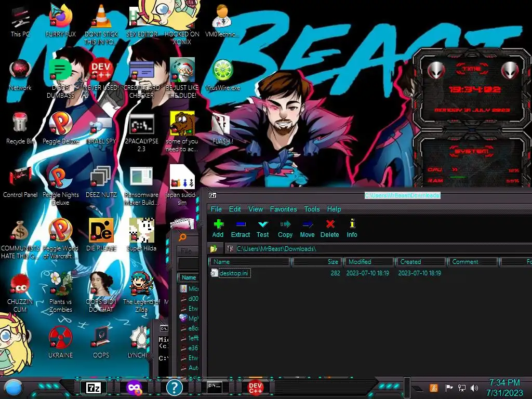Select the VM0Technic desktop icon
532x399 pixels.
tap(222, 21)
